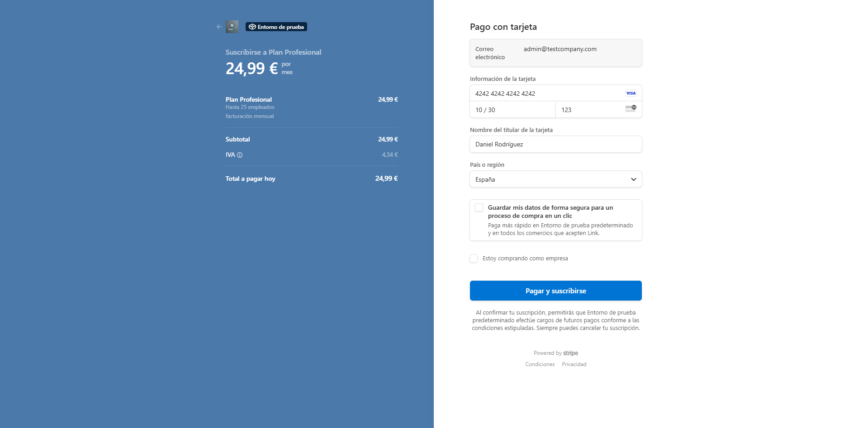This screenshot has width=868, height=428.
Task: Click the Plan Profesional line item
Action: [x=249, y=99]
